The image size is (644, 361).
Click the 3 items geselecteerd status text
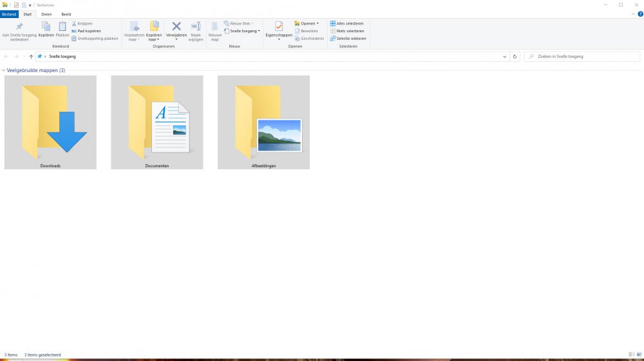pyautogui.click(x=43, y=355)
